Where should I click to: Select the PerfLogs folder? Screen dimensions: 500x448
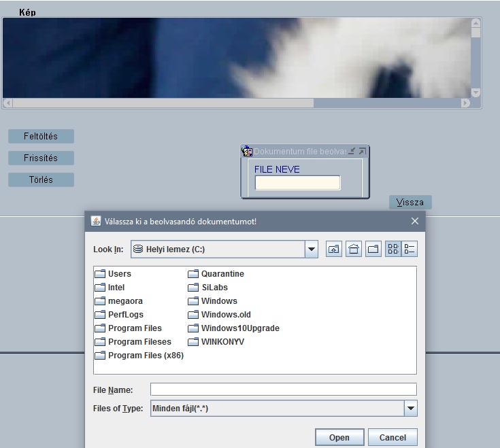coord(119,315)
